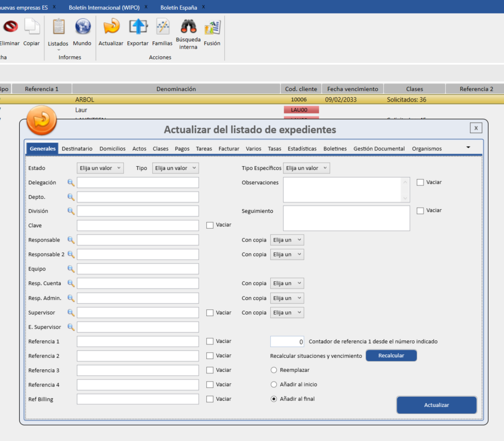This screenshot has width=504, height=441.
Task: Open search icon beside Resp. Cuenta
Action: pyautogui.click(x=71, y=283)
